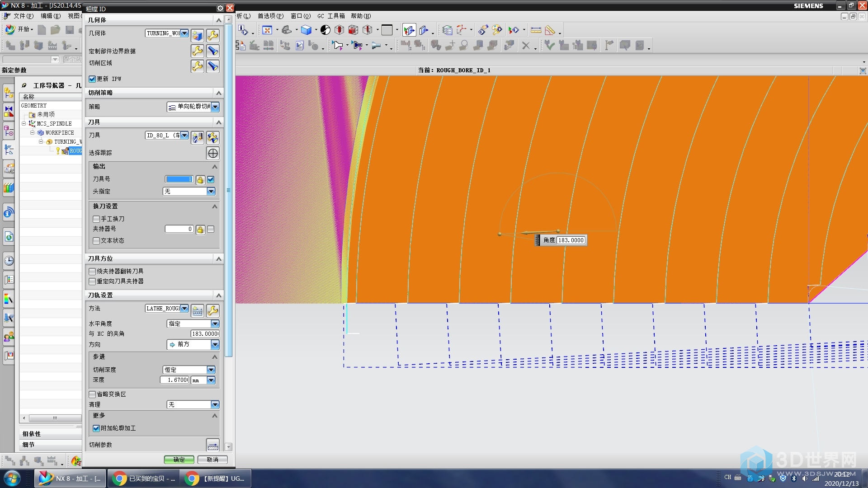Open the Window menu
The height and width of the screenshot is (488, 868).
pyautogui.click(x=300, y=16)
